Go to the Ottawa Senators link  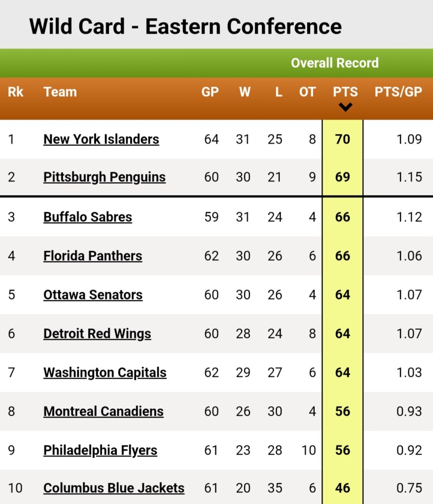click(93, 295)
